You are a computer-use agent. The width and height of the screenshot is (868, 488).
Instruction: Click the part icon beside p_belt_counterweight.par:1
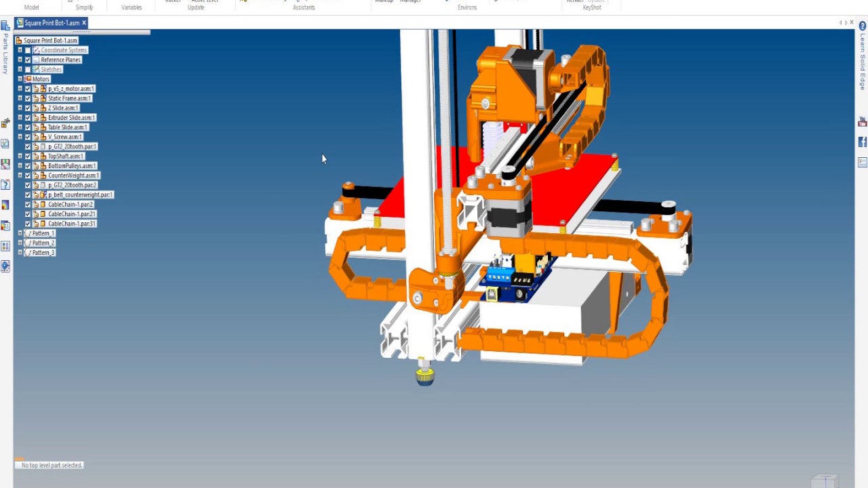[43, 195]
